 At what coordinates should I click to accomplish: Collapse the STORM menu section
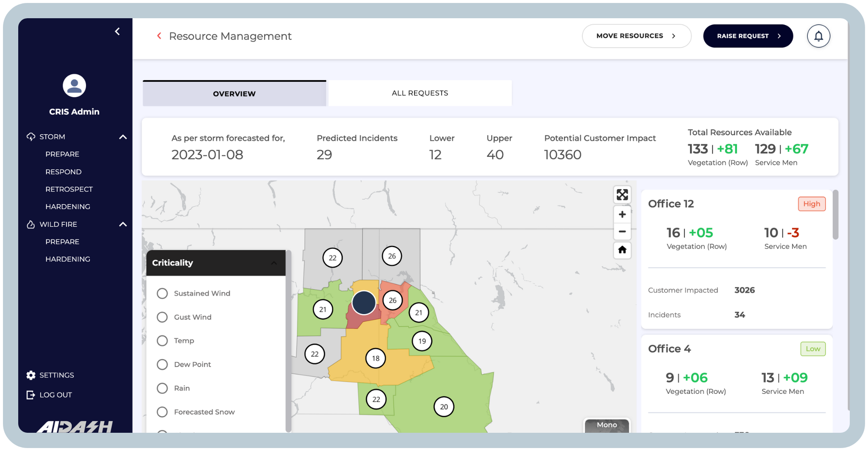123,136
